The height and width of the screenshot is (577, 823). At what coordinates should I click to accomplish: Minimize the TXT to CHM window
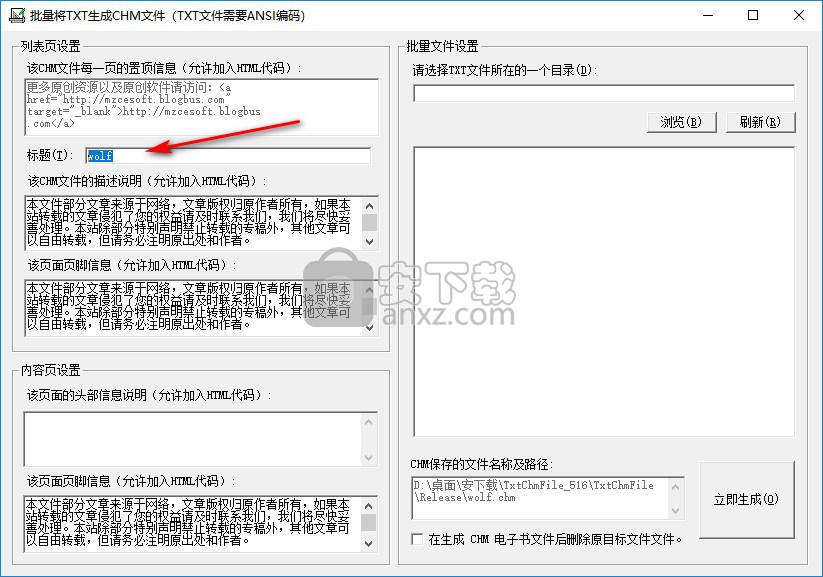click(x=708, y=15)
